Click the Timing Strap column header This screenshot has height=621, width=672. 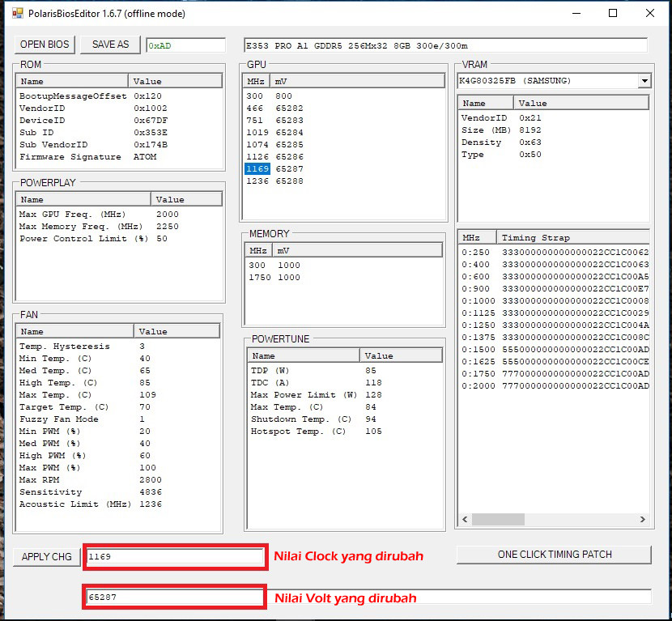(x=572, y=238)
